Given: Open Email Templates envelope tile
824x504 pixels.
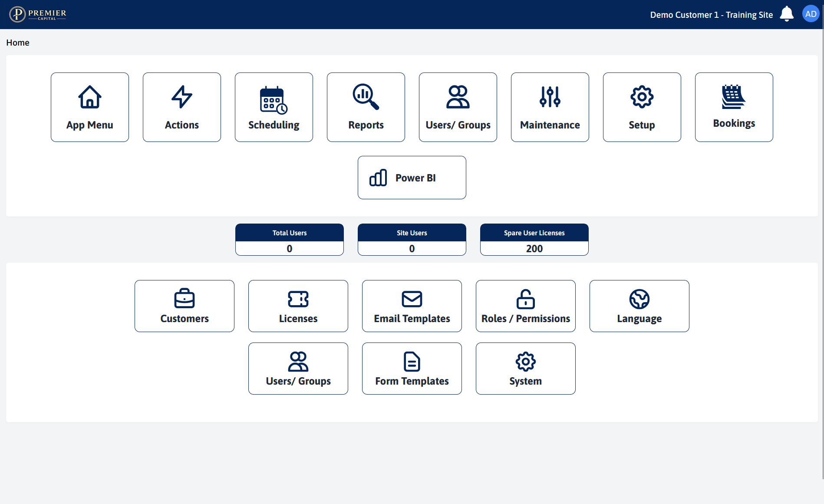Looking at the screenshot, I should click(412, 306).
